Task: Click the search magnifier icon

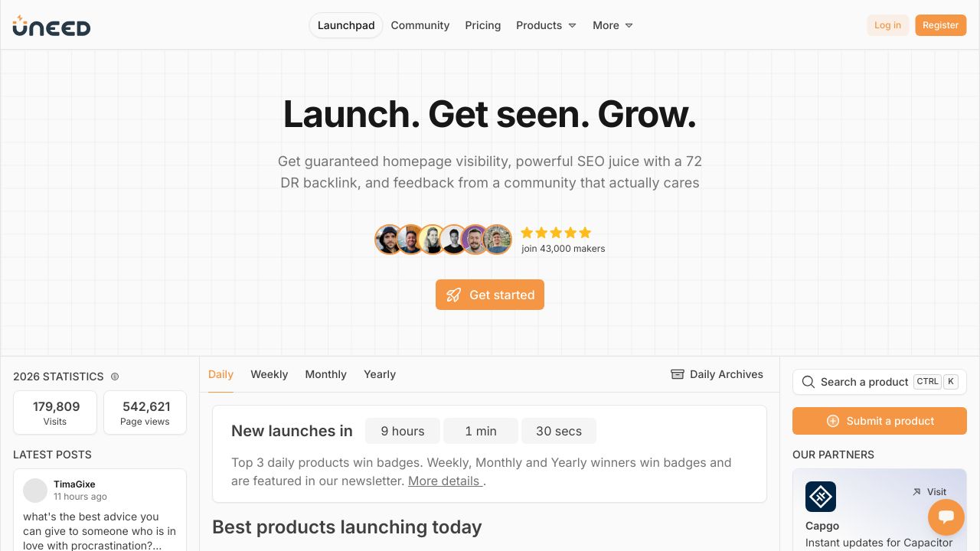Action: pyautogui.click(x=808, y=382)
